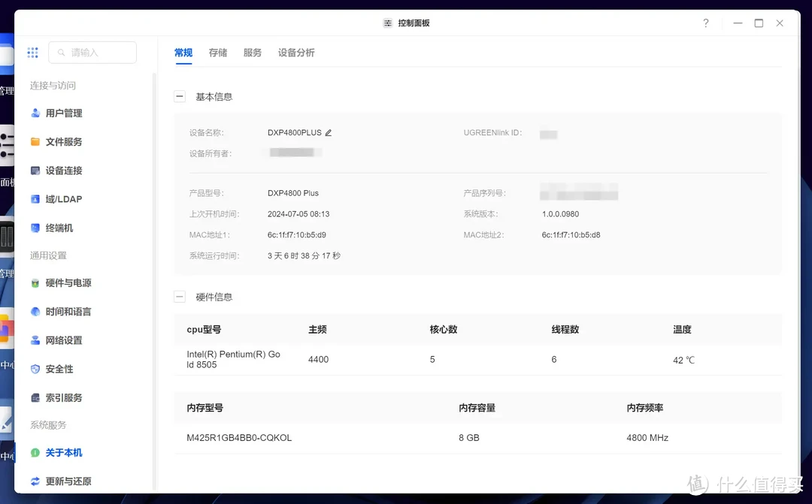The height and width of the screenshot is (504, 812).
Task: Open the app launcher grid icon
Action: [x=32, y=52]
